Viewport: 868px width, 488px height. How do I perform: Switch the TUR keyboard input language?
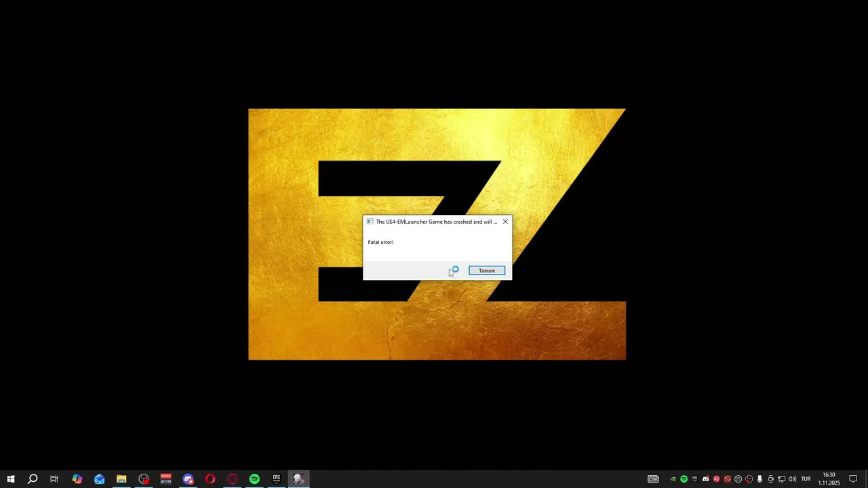[x=806, y=479]
